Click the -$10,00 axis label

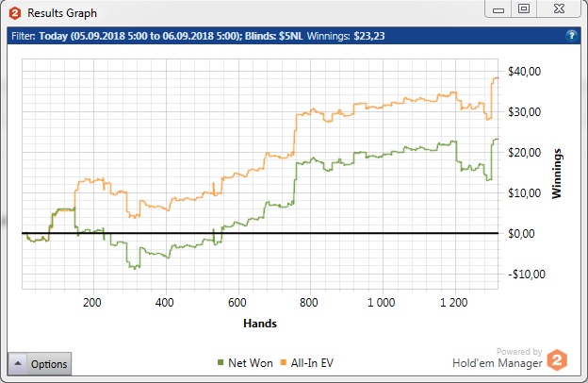[x=527, y=275]
